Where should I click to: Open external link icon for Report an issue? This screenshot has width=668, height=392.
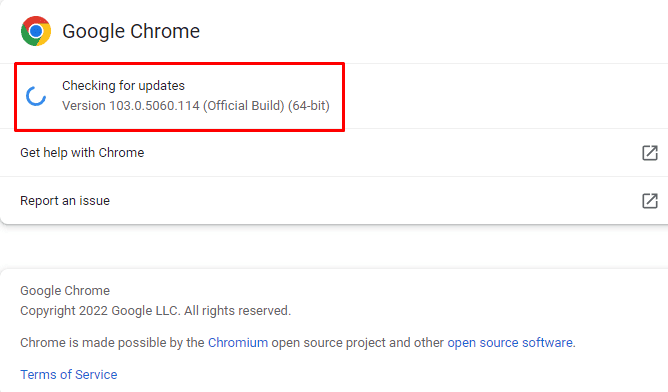[650, 201]
